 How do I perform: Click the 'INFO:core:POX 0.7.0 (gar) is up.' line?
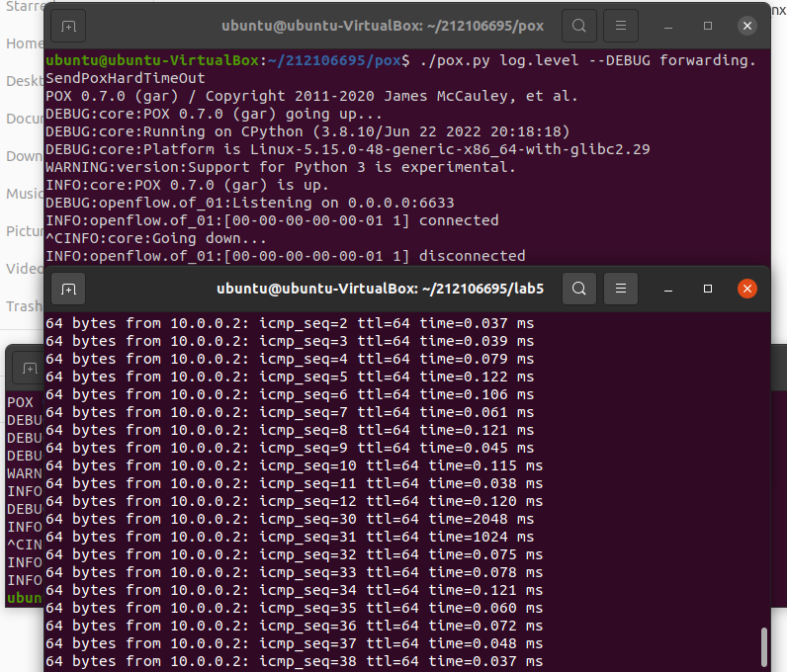187,185
